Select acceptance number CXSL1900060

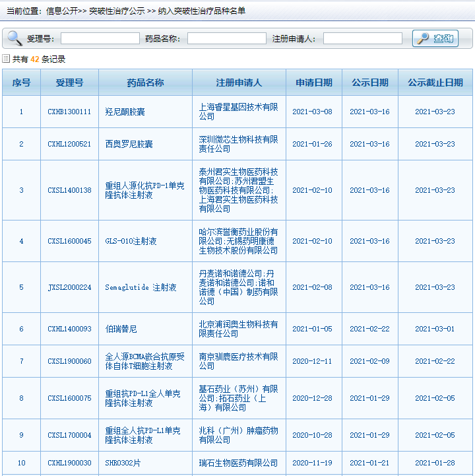pos(69,361)
